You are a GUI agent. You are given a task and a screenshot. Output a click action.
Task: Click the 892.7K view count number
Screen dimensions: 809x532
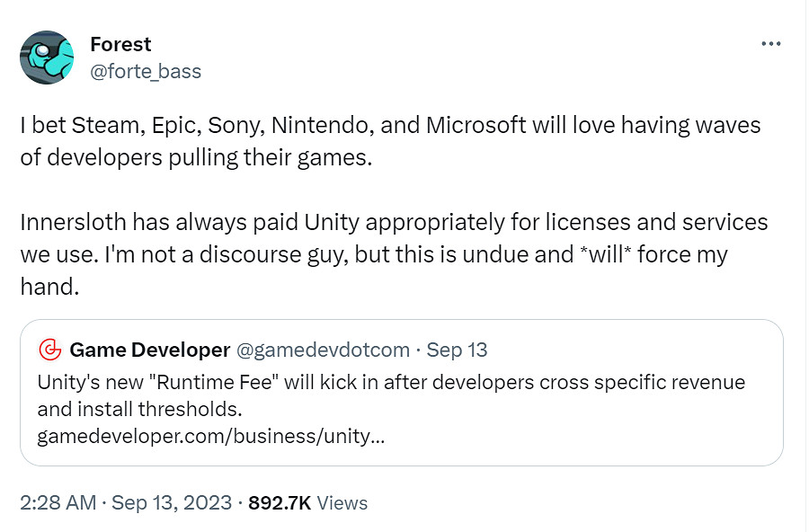[279, 502]
